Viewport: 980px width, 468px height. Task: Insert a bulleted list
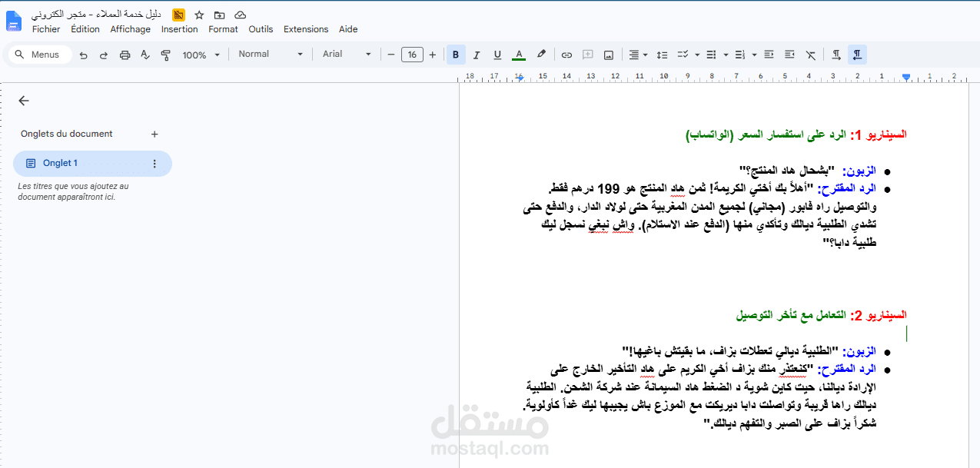pos(710,55)
